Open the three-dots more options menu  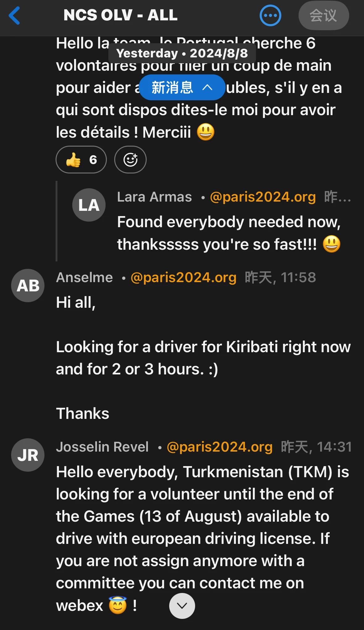270,15
